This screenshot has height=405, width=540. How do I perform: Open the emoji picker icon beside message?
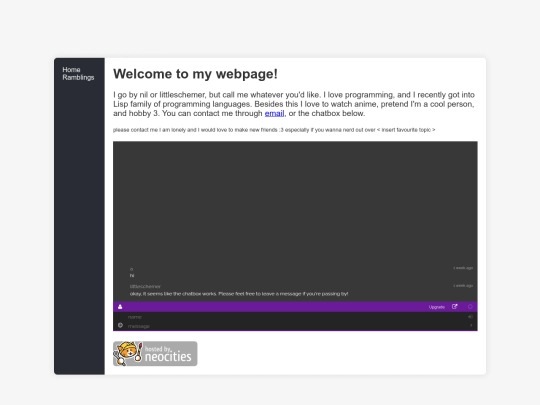coord(120,325)
